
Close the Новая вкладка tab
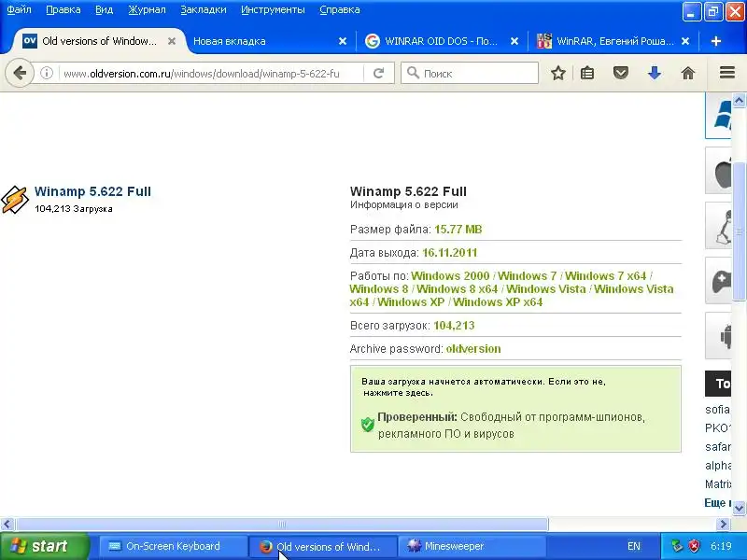tap(342, 41)
